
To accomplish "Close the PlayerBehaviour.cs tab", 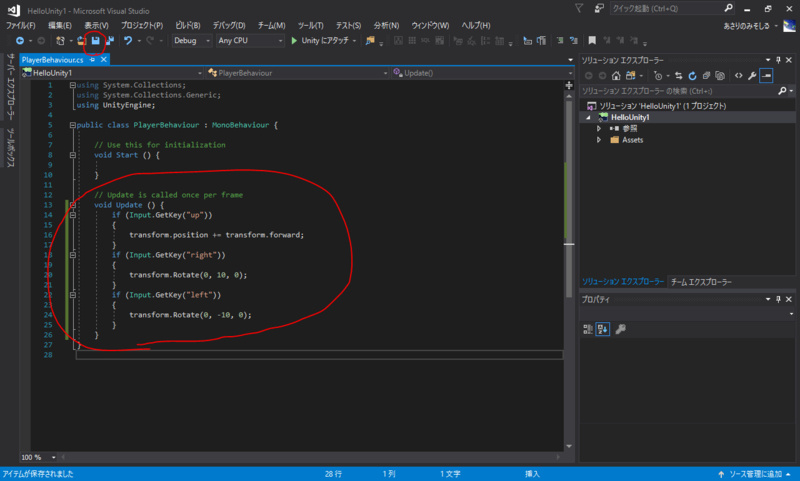I will (104, 60).
